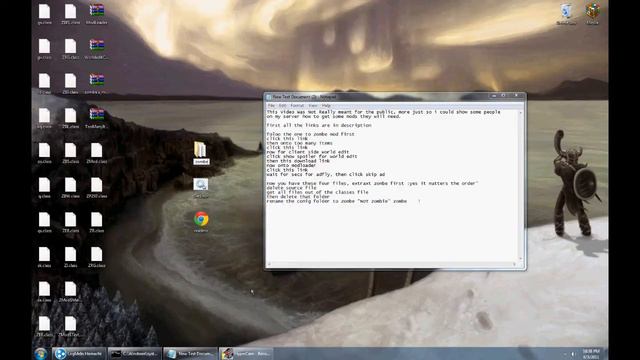
Task: Switch to the New Text Document taskbar button
Action: point(190,353)
